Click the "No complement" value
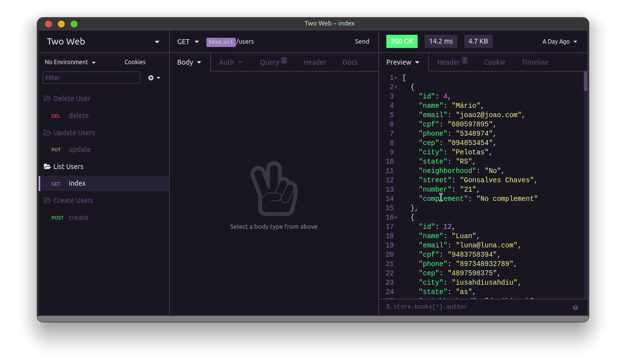Screen dimensions: 626x364 point(507,199)
